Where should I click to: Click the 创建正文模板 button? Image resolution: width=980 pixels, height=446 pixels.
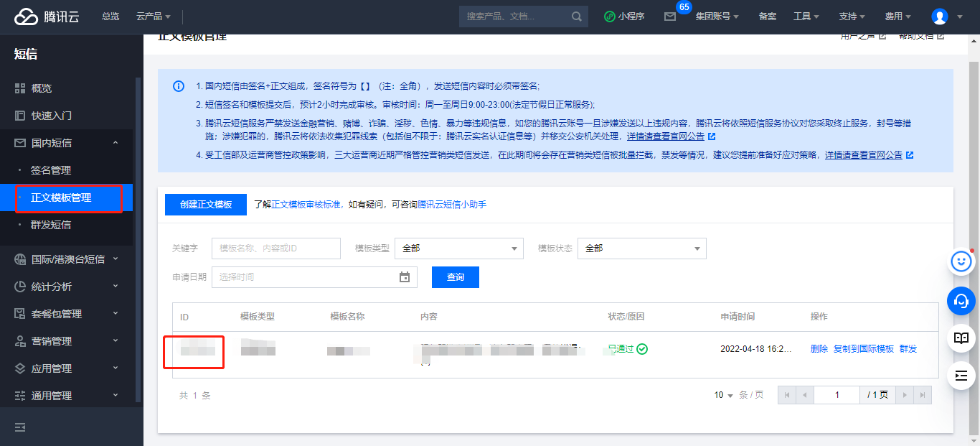point(206,204)
